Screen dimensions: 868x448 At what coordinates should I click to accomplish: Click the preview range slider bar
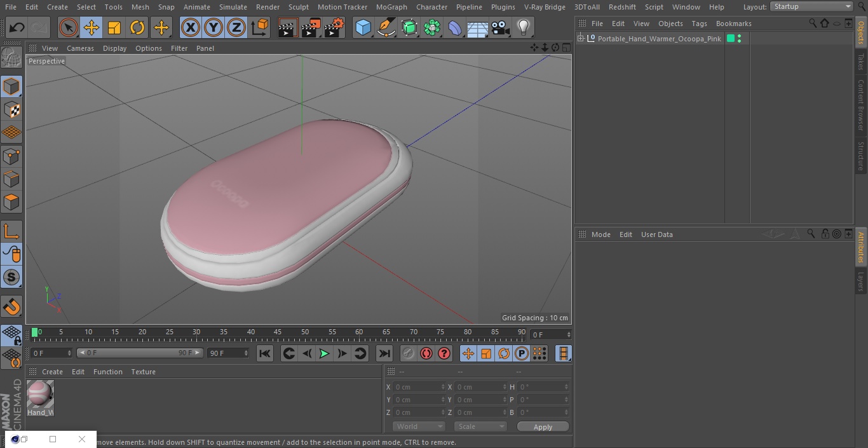tap(140, 353)
